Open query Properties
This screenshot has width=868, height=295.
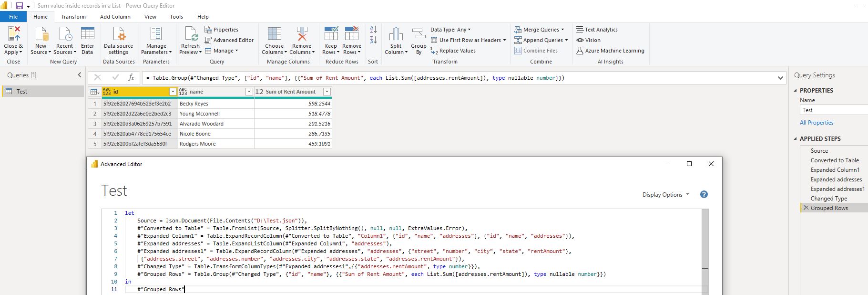click(222, 30)
